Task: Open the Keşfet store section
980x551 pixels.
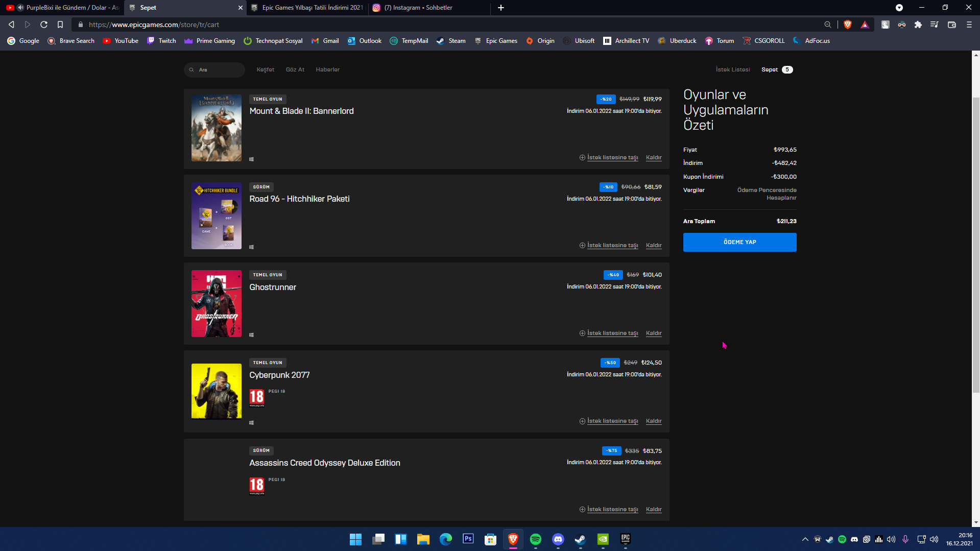Action: [x=266, y=70]
